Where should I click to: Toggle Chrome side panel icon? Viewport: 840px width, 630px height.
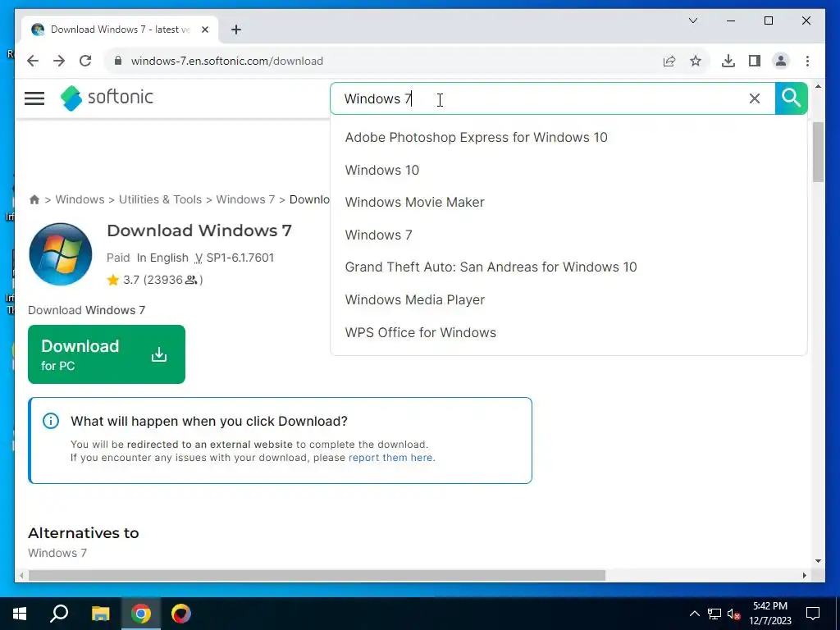[x=755, y=61]
